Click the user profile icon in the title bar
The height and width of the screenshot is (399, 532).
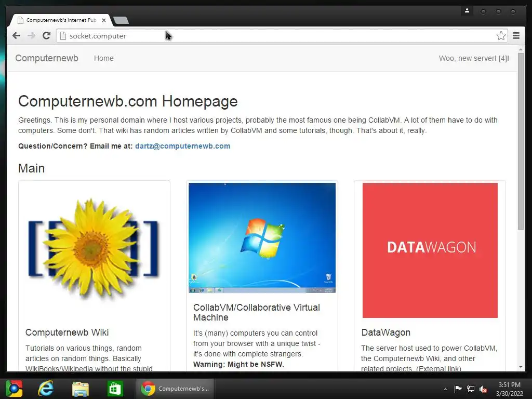pos(467,11)
